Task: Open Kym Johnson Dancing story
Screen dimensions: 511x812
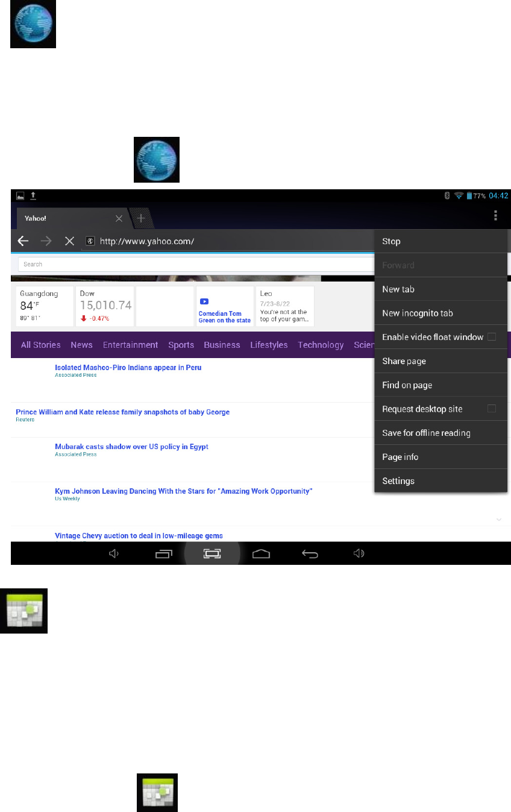Action: pos(184,491)
